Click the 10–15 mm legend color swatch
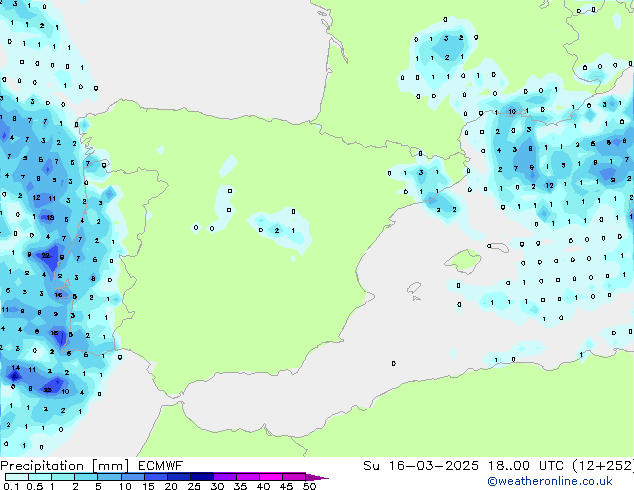634x490 pixels. 132,477
